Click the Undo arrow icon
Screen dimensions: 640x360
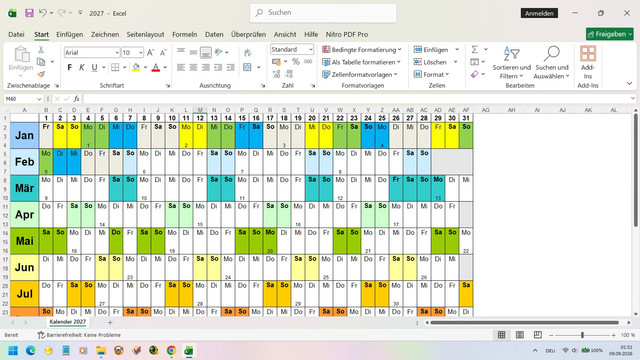[x=42, y=13]
